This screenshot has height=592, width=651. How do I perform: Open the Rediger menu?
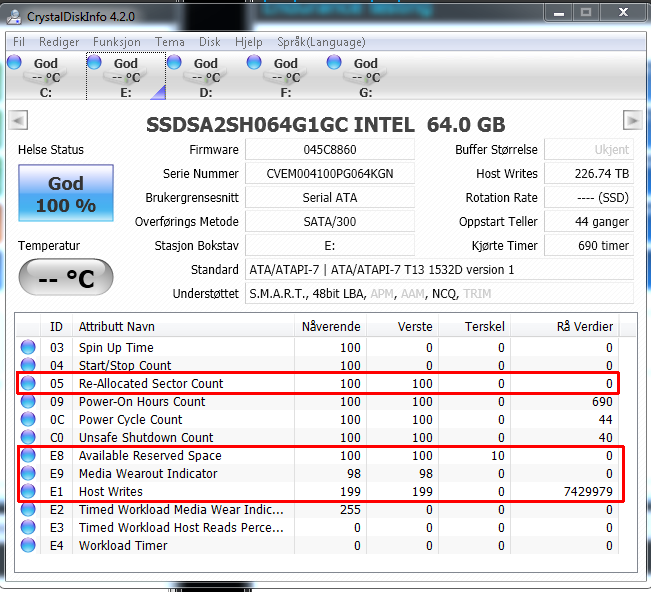pyautogui.click(x=59, y=42)
